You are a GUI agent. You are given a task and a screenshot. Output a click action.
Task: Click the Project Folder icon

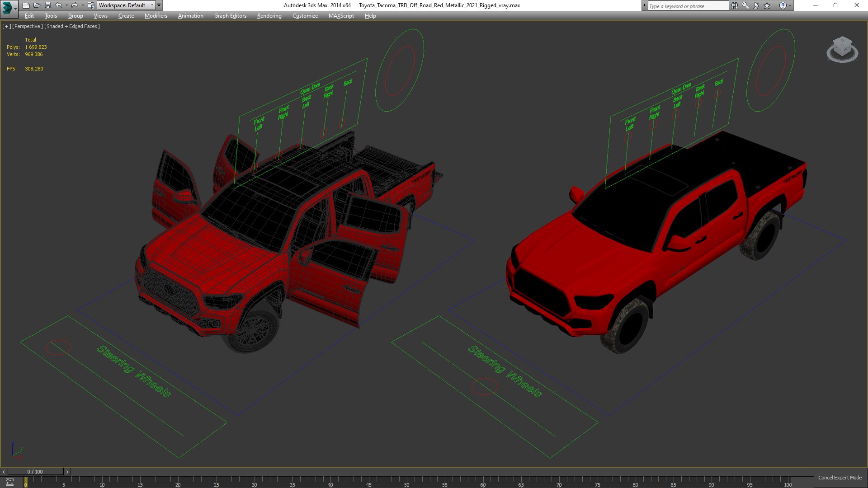tap(91, 5)
